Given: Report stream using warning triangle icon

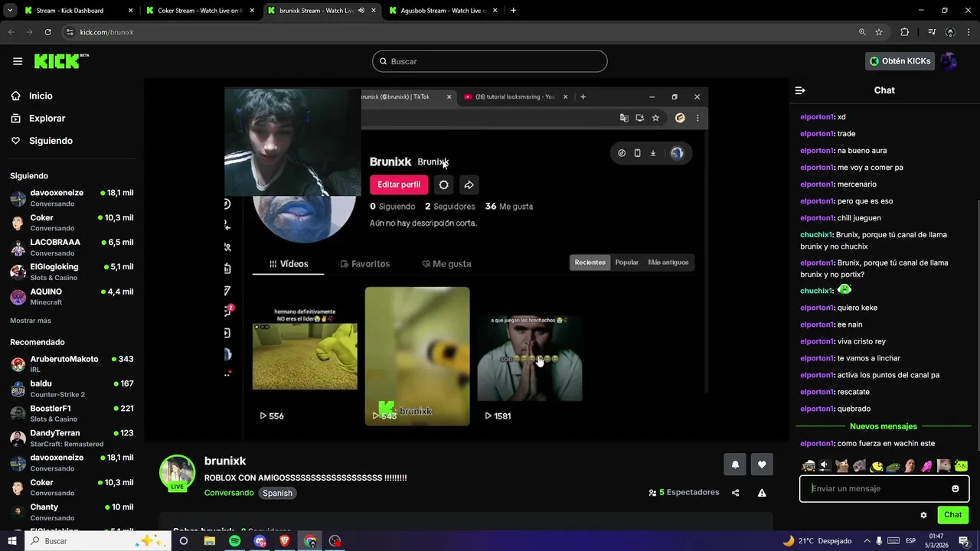Looking at the screenshot, I should point(762,493).
